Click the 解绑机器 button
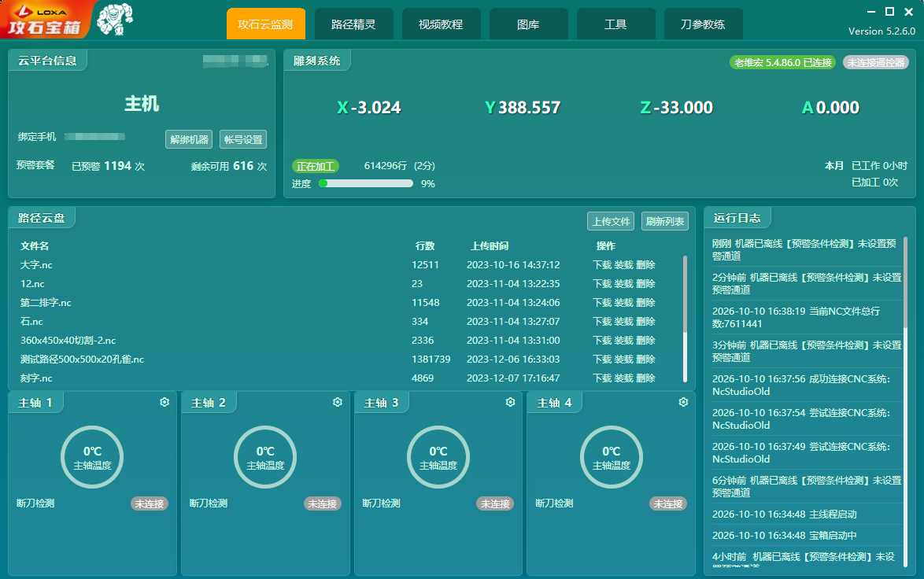This screenshot has height=579, width=924. (x=189, y=139)
